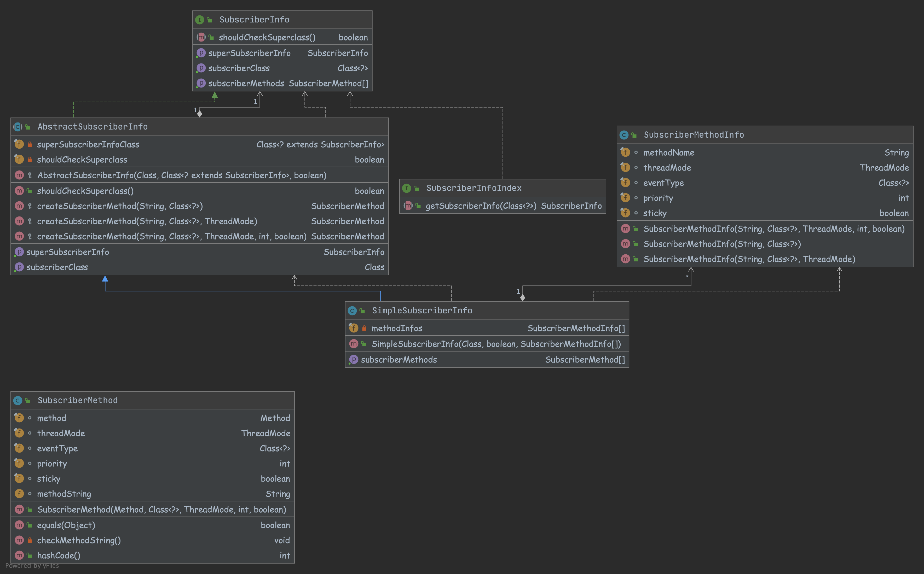
Task: Click the SimpleSubscriberInfo class icon
Action: [352, 311]
